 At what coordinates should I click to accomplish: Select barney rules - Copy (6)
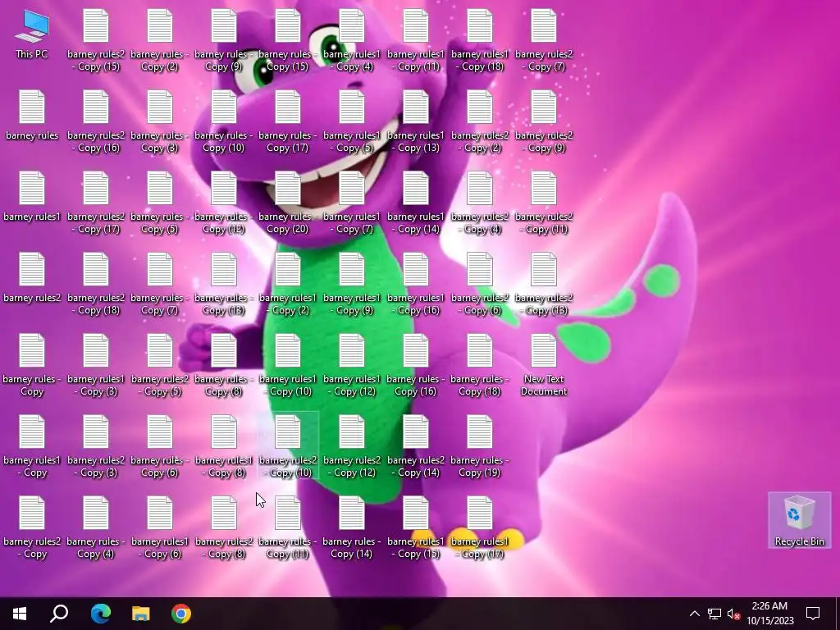(x=160, y=447)
